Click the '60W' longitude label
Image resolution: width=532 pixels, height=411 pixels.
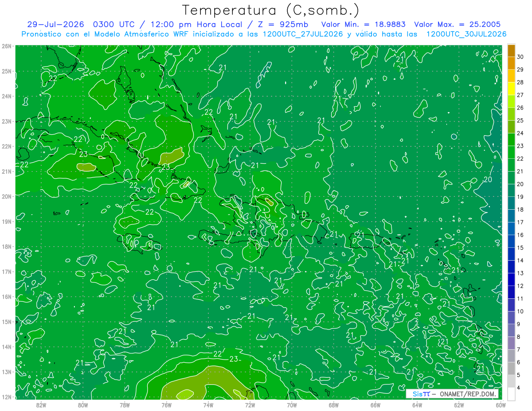coord(501,404)
